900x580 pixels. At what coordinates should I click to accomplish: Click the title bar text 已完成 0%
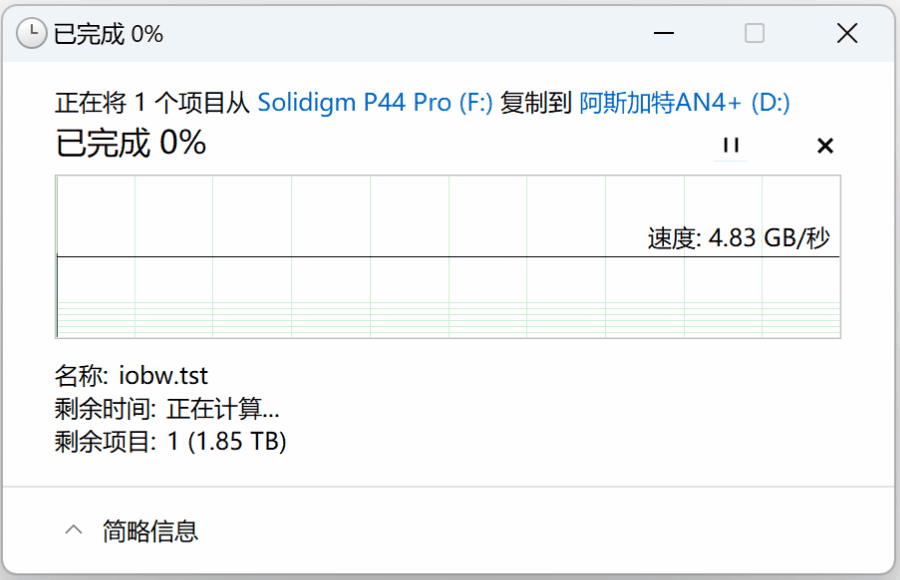108,34
